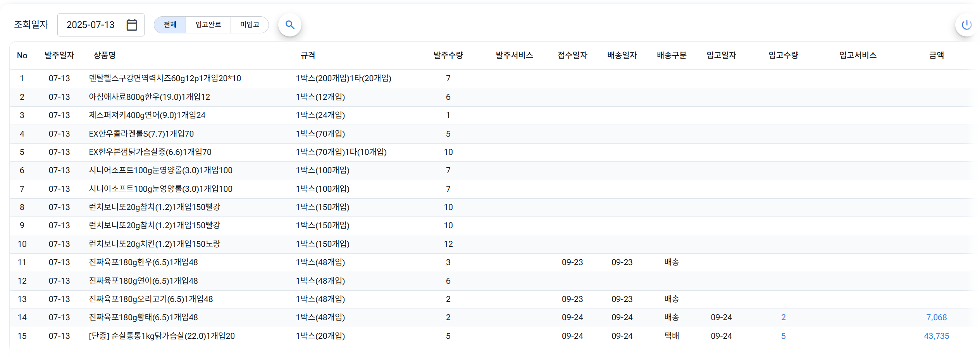Click the 입고일자 column header
980x357 pixels.
click(x=721, y=55)
